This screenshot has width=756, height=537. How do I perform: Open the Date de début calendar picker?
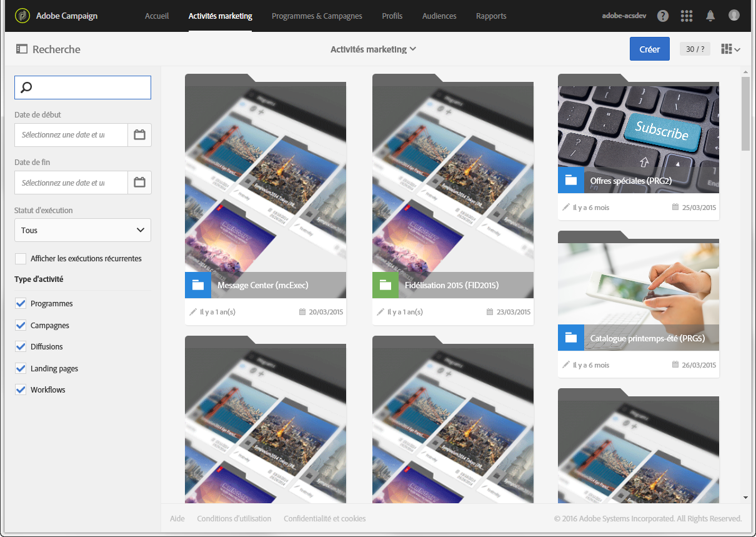pos(139,135)
